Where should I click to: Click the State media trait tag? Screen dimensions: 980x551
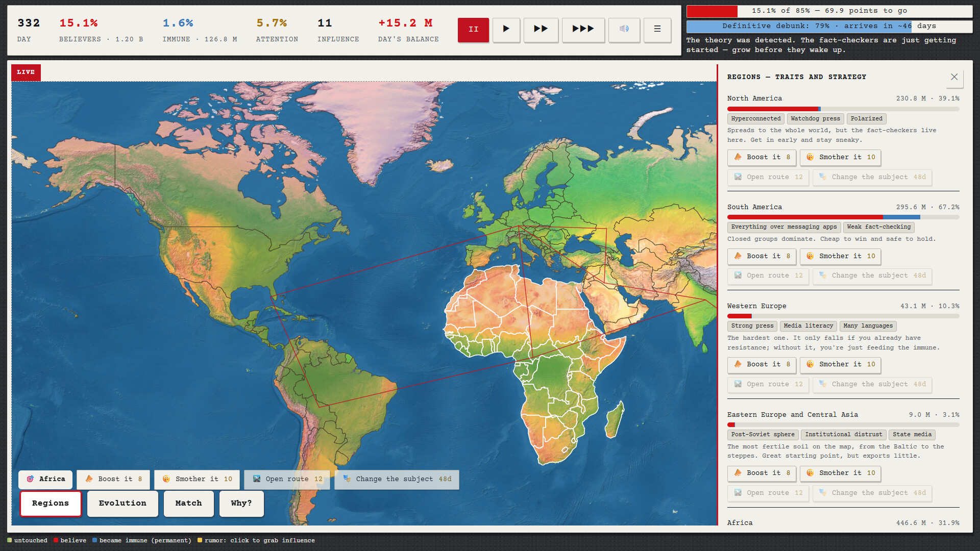pyautogui.click(x=912, y=435)
